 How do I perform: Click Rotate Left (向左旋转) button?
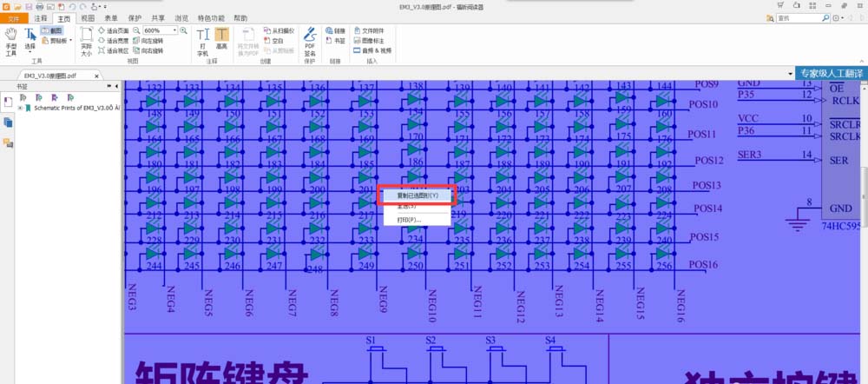[x=150, y=40]
